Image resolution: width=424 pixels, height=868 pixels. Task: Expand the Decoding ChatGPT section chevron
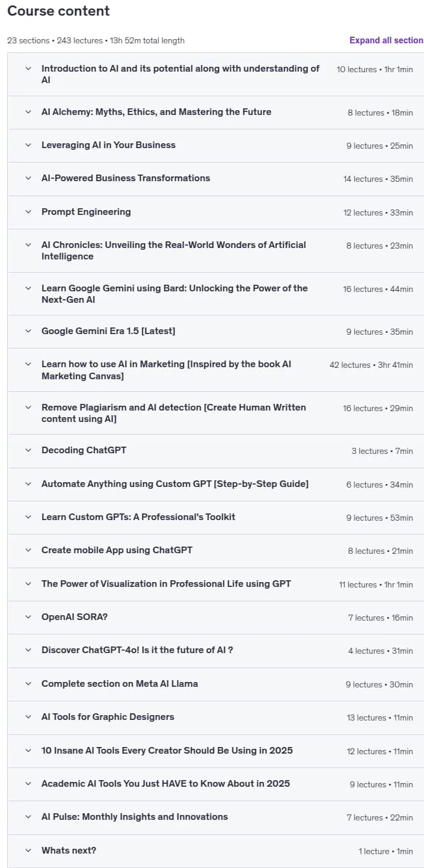tap(28, 450)
